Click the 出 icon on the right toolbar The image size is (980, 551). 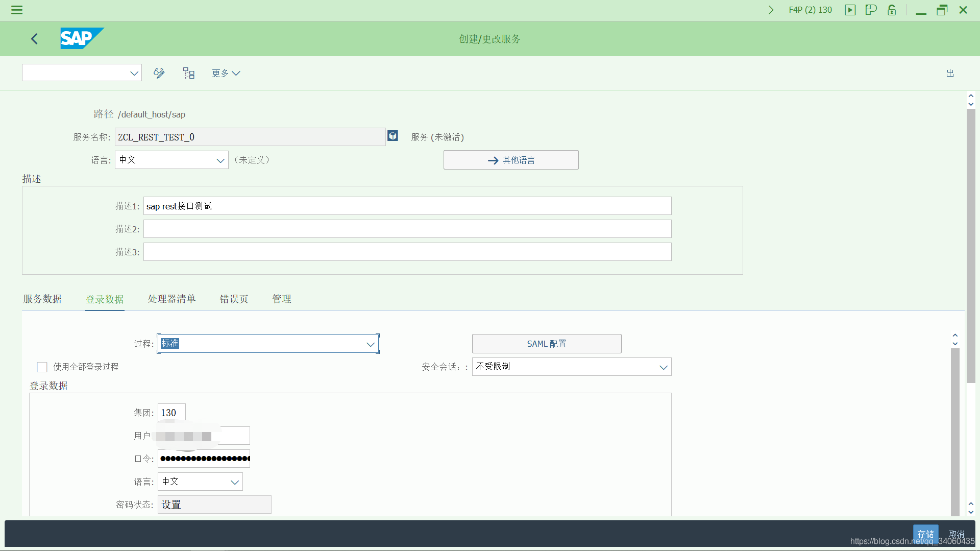[x=950, y=73]
